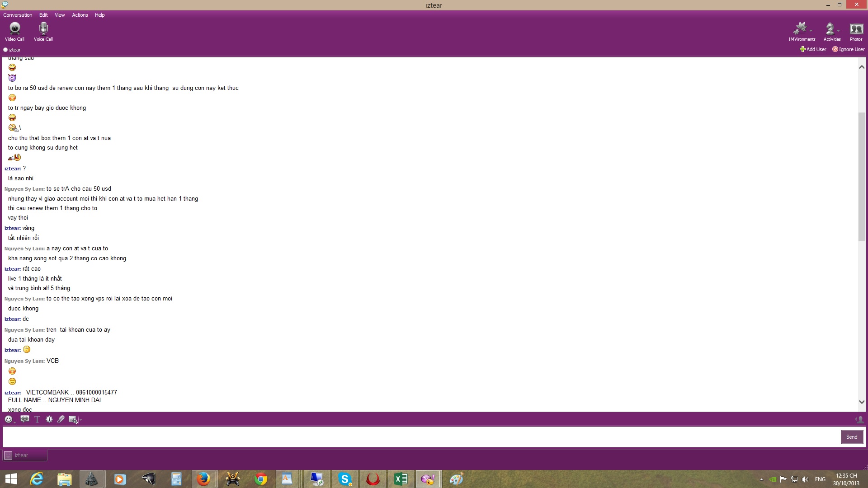This screenshot has width=868, height=488.
Task: Start a Video Call
Action: 14,32
